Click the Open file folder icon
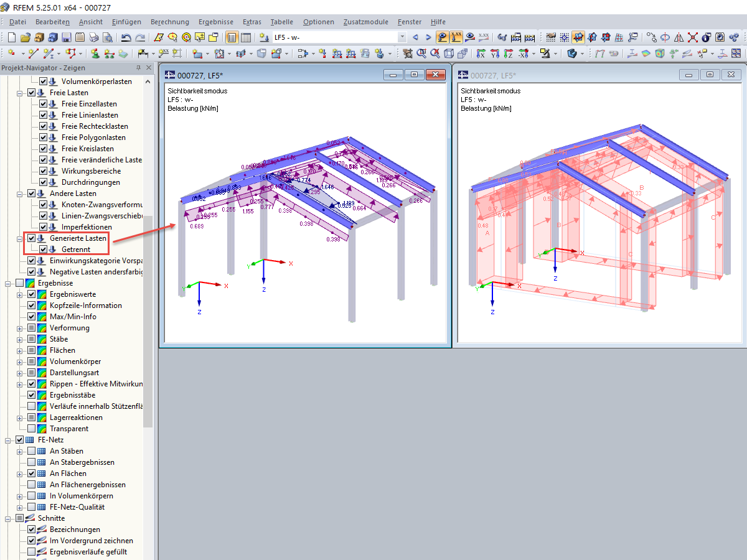The height and width of the screenshot is (560, 747). [x=26, y=37]
